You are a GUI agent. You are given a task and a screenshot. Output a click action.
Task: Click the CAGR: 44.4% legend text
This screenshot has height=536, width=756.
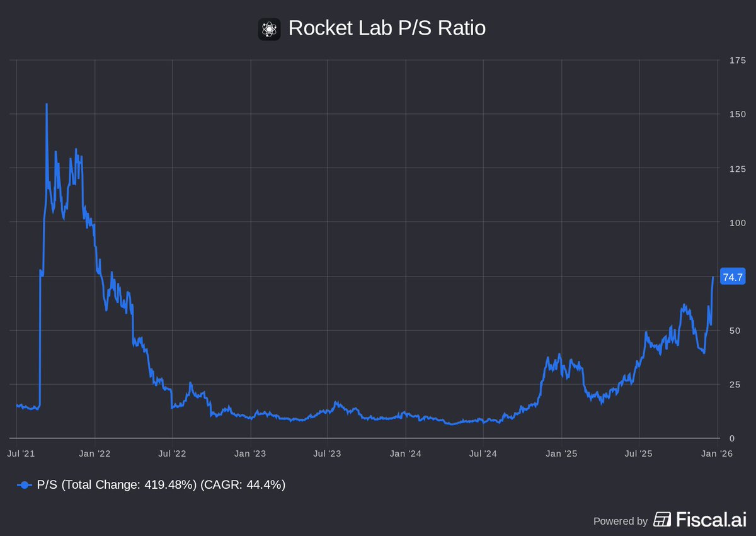[x=243, y=485]
